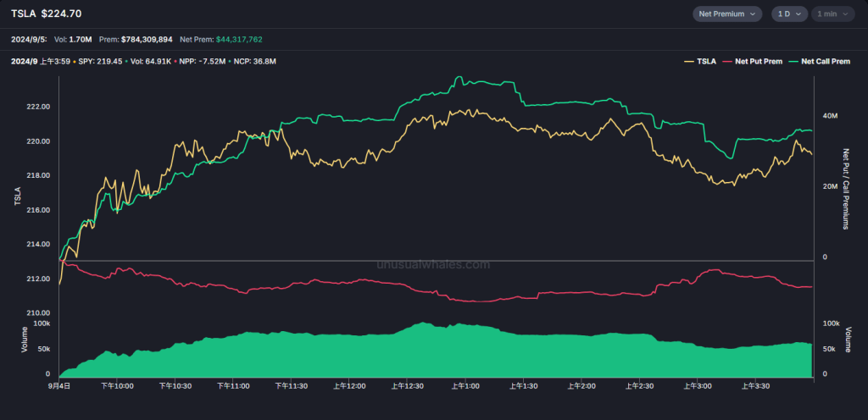Select the 上午1:00 time axis marker
The image size is (868, 420).
(x=465, y=385)
